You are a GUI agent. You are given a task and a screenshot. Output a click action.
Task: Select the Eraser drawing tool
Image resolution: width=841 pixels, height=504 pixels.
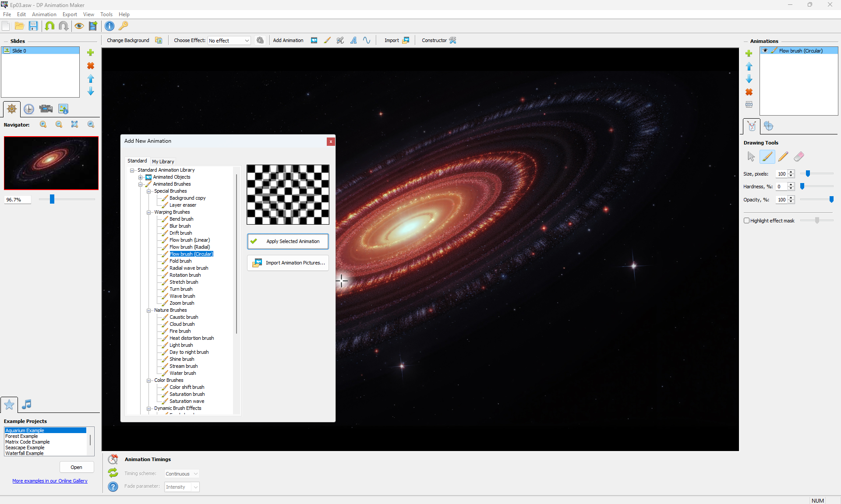(799, 157)
